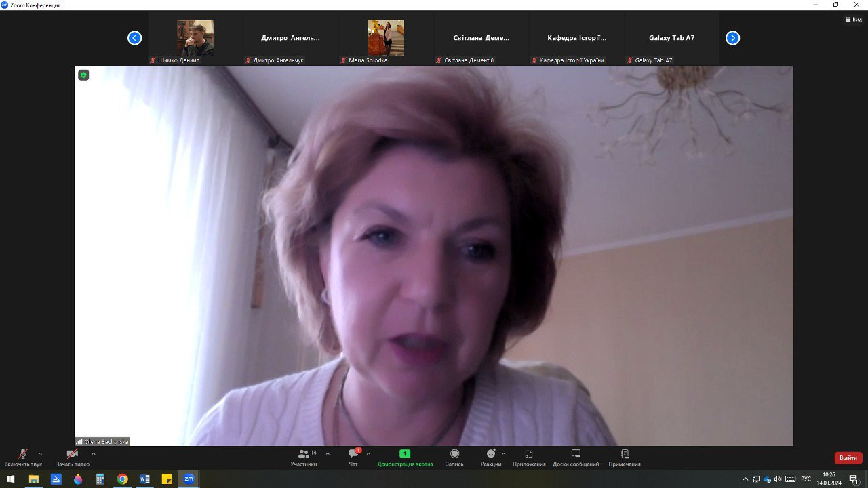
Task: Open the Windows notification center
Action: [854, 479]
